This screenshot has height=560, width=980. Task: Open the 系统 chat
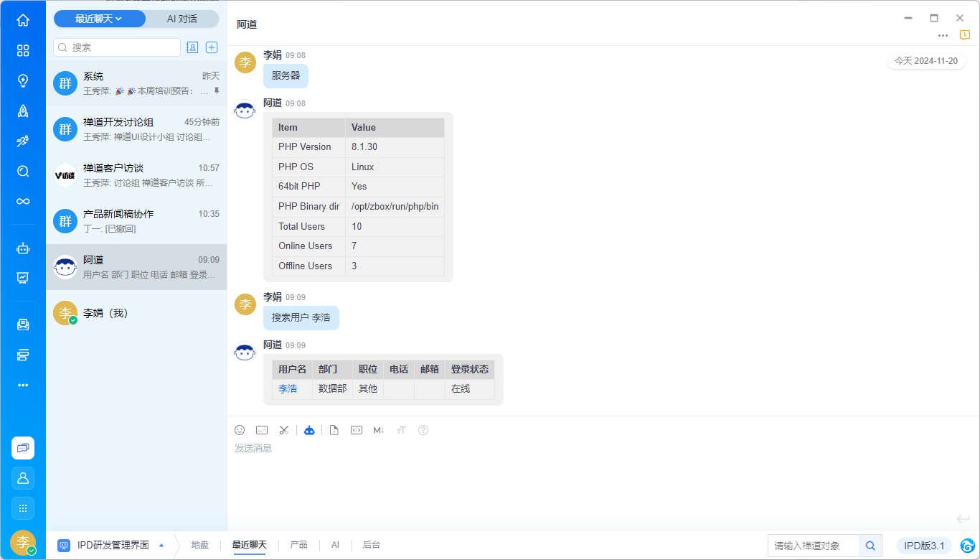click(x=136, y=83)
